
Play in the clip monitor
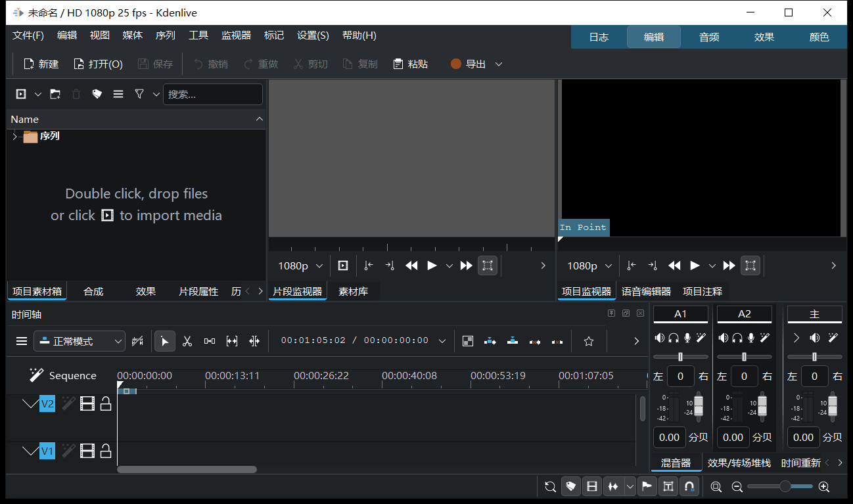432,265
